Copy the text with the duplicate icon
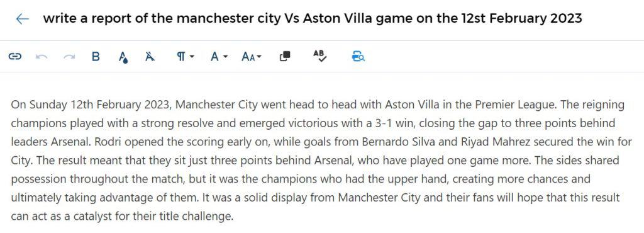 pyautogui.click(x=285, y=57)
